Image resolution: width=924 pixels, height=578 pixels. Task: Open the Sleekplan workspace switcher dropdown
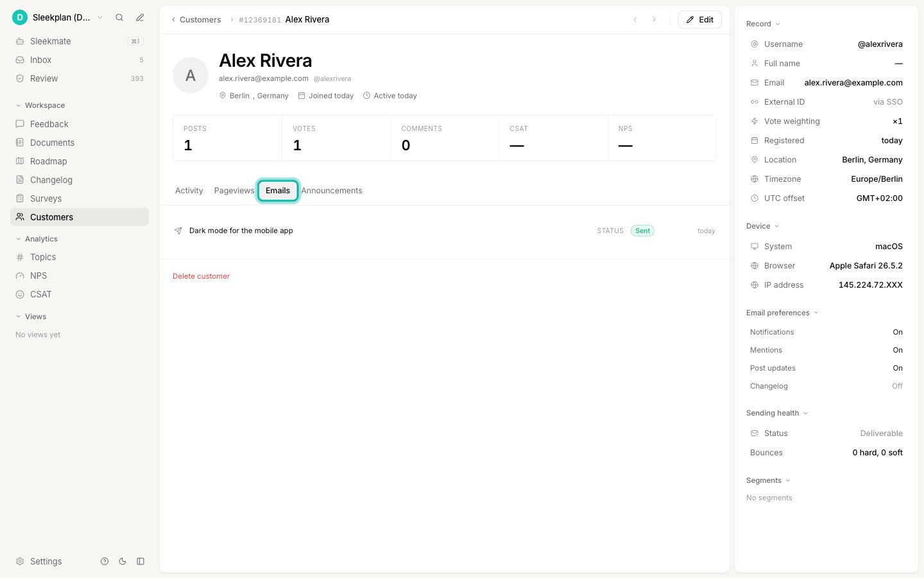point(58,17)
